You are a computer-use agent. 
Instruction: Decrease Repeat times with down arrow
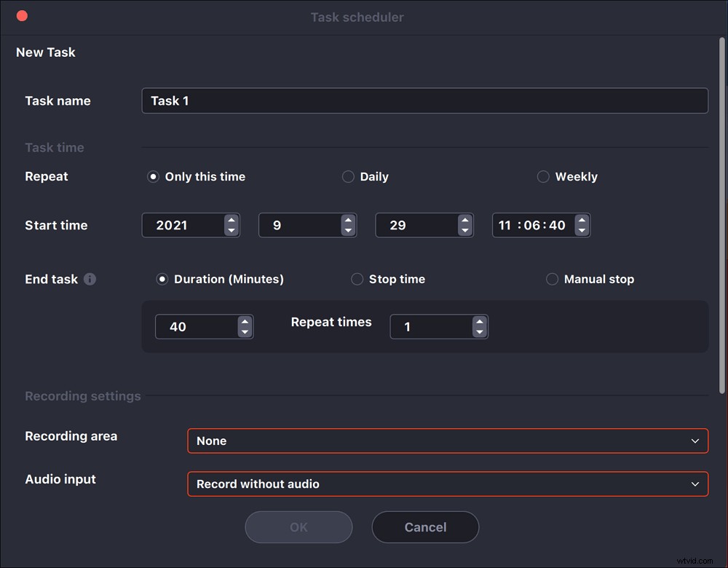click(x=479, y=332)
